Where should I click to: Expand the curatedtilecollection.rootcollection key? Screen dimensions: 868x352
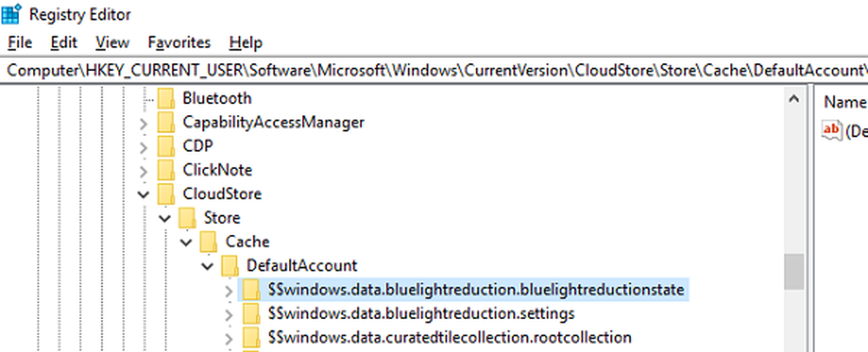pos(229,338)
